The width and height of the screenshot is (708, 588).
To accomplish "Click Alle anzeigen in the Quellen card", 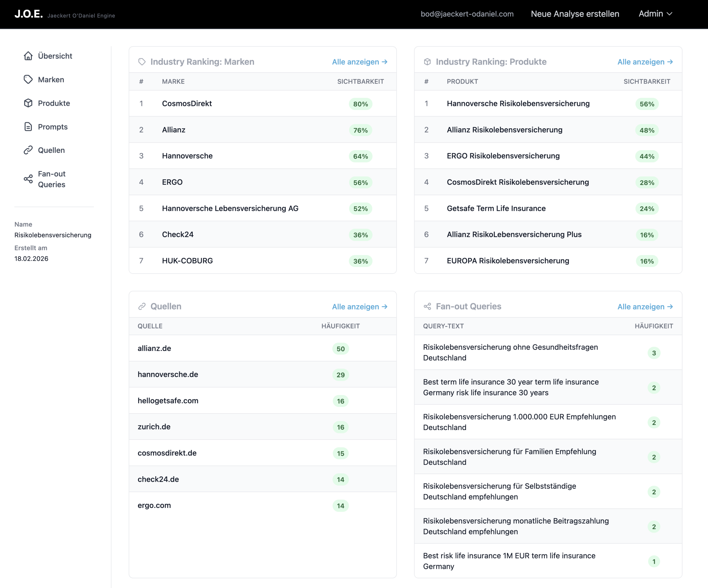I will (359, 307).
